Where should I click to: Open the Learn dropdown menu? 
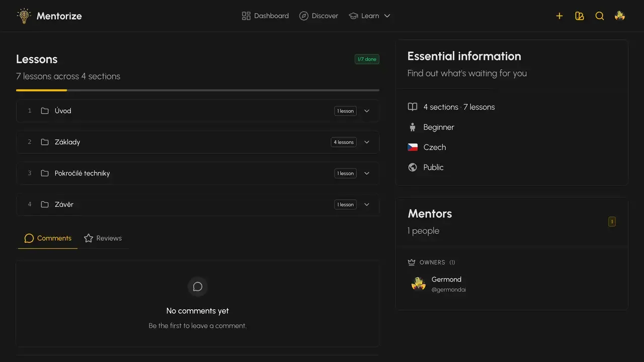(x=370, y=16)
